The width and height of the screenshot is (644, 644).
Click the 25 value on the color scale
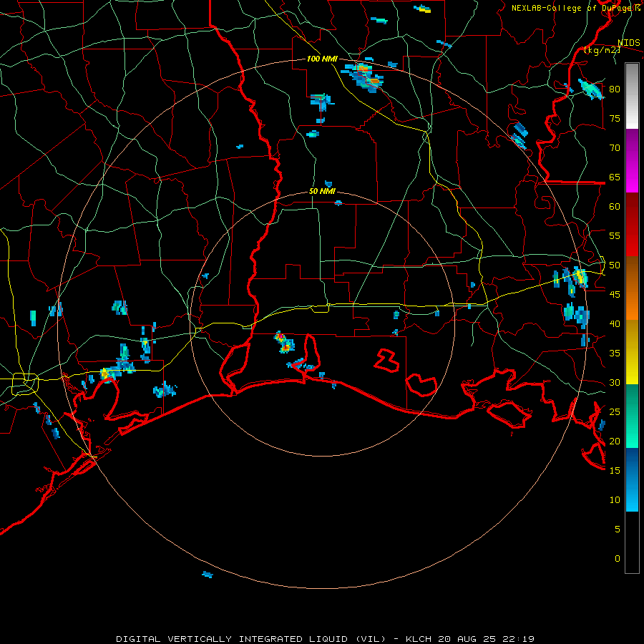click(615, 412)
